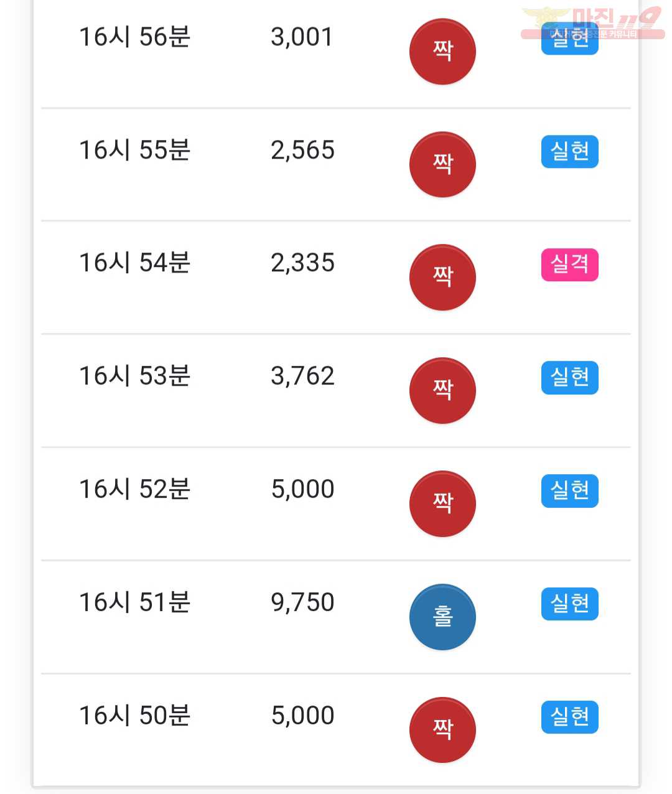
Task: Click the 실현 badge for 16시 51분
Action: coord(570,604)
